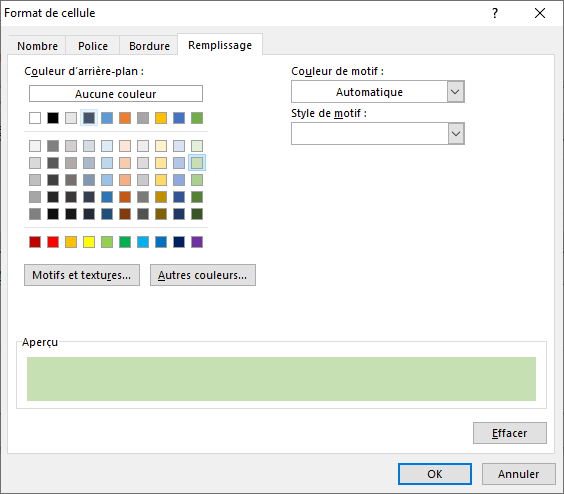Open the Automatique pattern color combo box
Image resolution: width=564 pixels, height=494 pixels.
[x=378, y=92]
